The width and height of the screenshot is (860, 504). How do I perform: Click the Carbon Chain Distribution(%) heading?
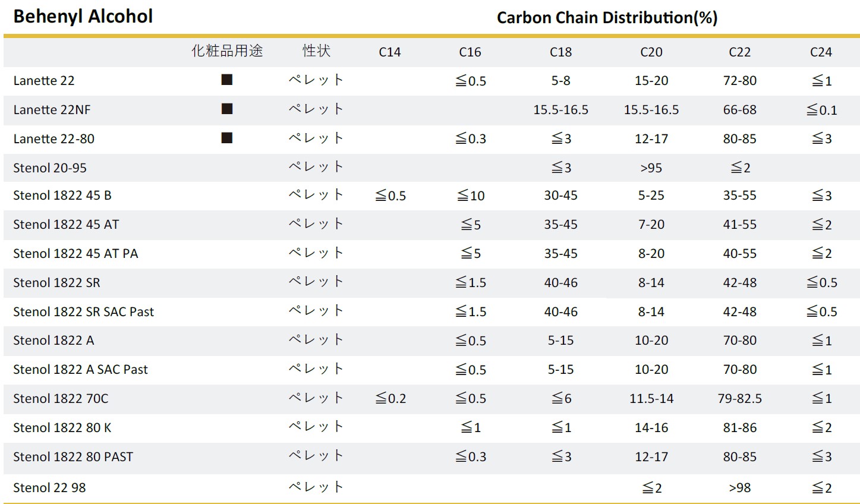(x=607, y=18)
